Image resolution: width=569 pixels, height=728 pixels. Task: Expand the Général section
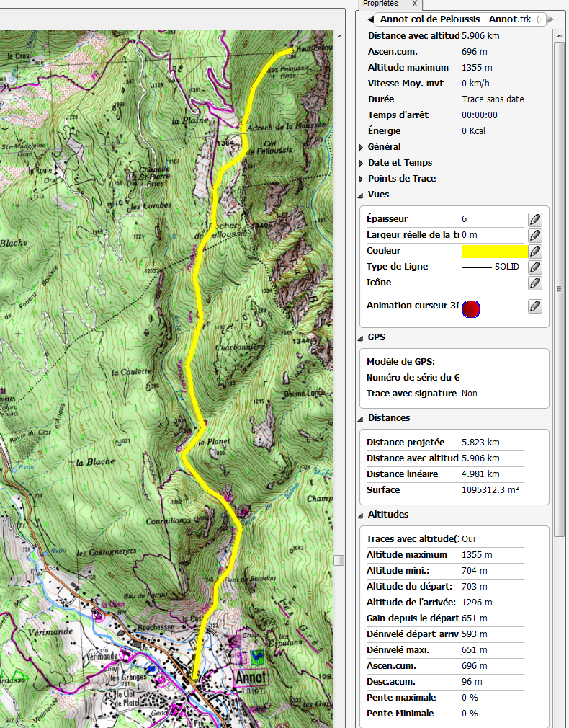point(361,147)
